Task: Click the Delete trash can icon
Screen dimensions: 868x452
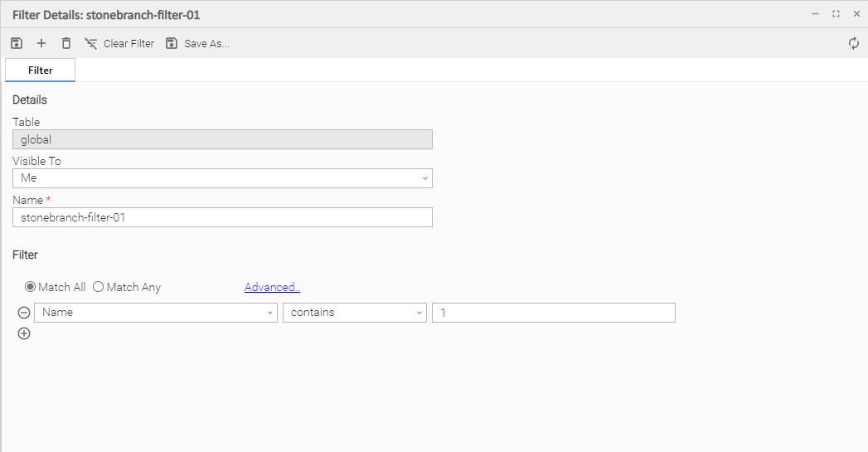Action: 66,43
